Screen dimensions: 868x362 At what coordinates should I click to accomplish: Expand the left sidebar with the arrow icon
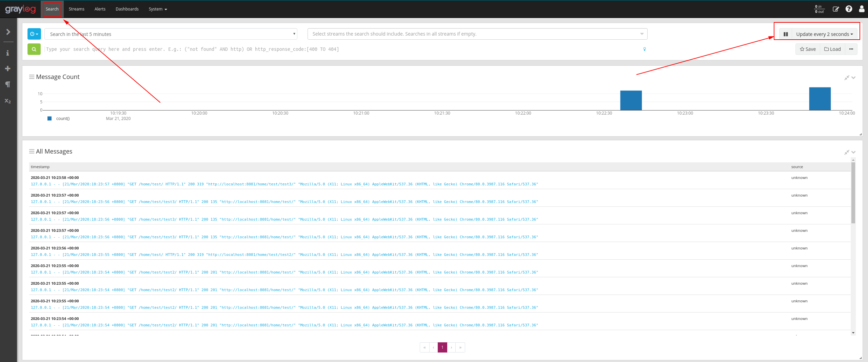8,32
